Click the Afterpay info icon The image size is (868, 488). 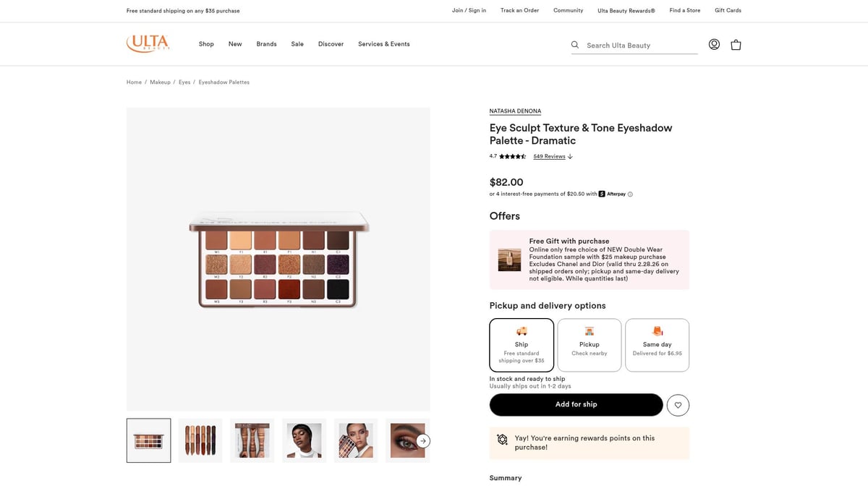pyautogui.click(x=629, y=194)
